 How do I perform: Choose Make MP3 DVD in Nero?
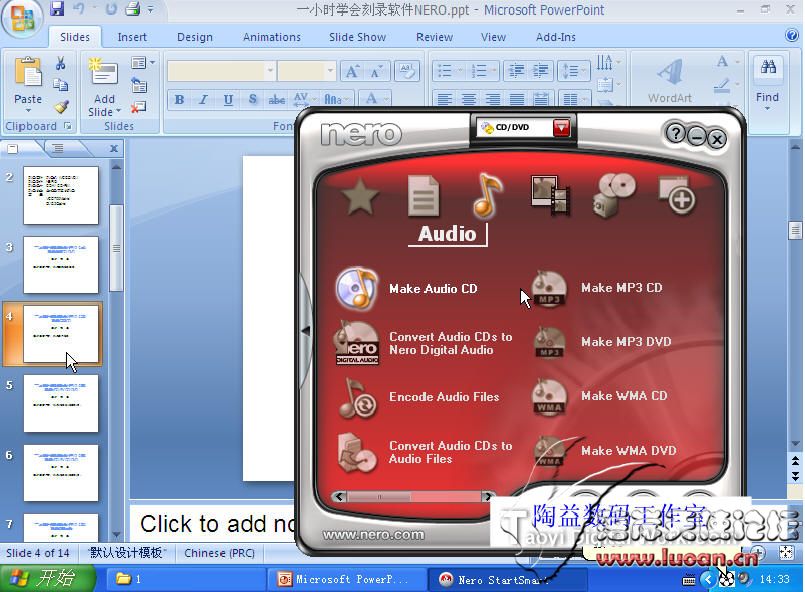pyautogui.click(x=601, y=342)
